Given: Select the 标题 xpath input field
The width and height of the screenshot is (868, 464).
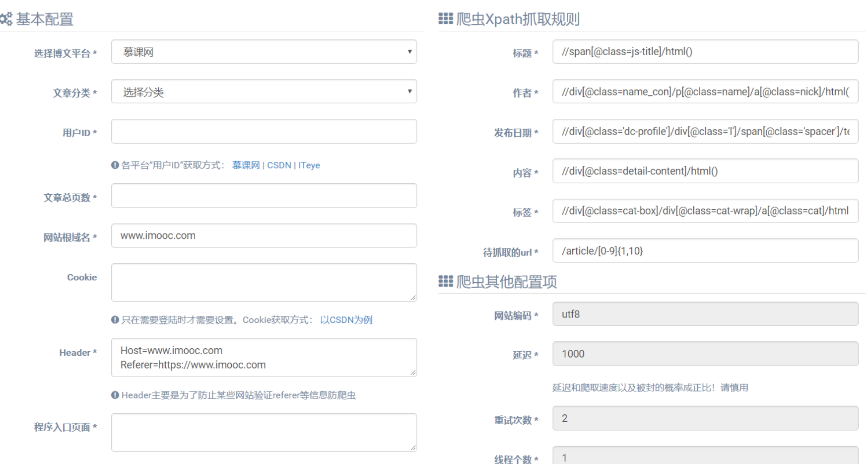Looking at the screenshot, I should [x=705, y=52].
